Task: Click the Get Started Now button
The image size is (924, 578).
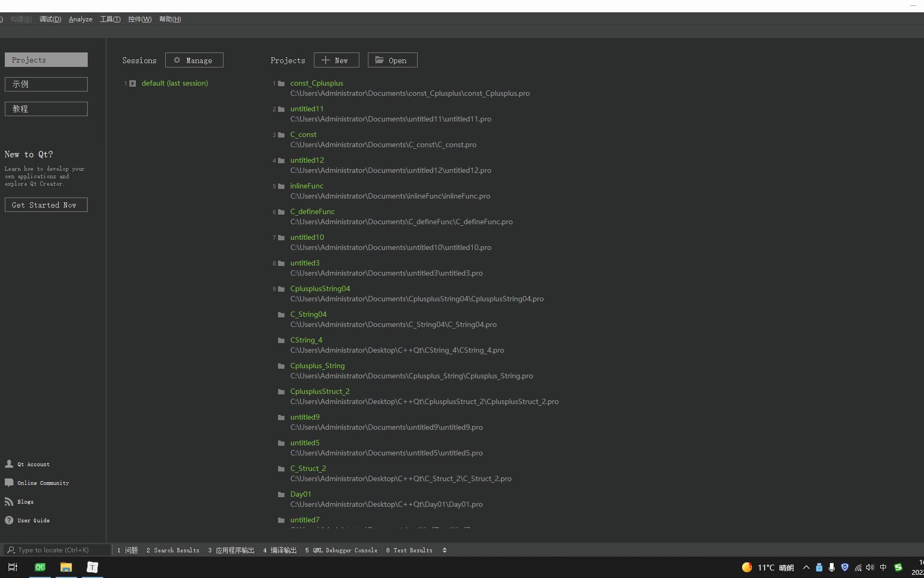Action: (46, 205)
